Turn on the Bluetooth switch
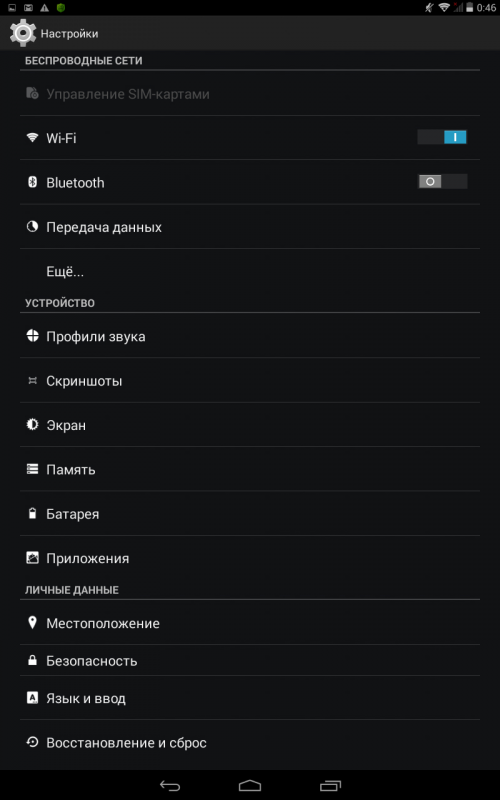The width and height of the screenshot is (500, 800). (442, 182)
